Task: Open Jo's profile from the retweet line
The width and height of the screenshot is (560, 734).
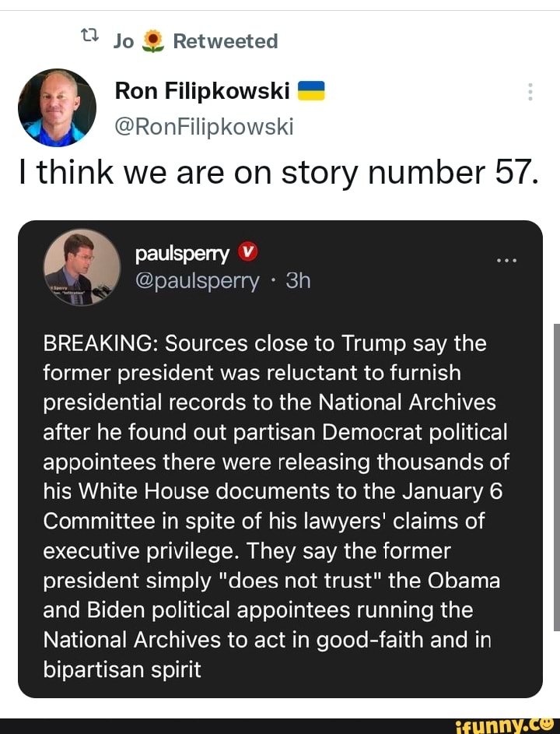Action: pyautogui.click(x=124, y=41)
